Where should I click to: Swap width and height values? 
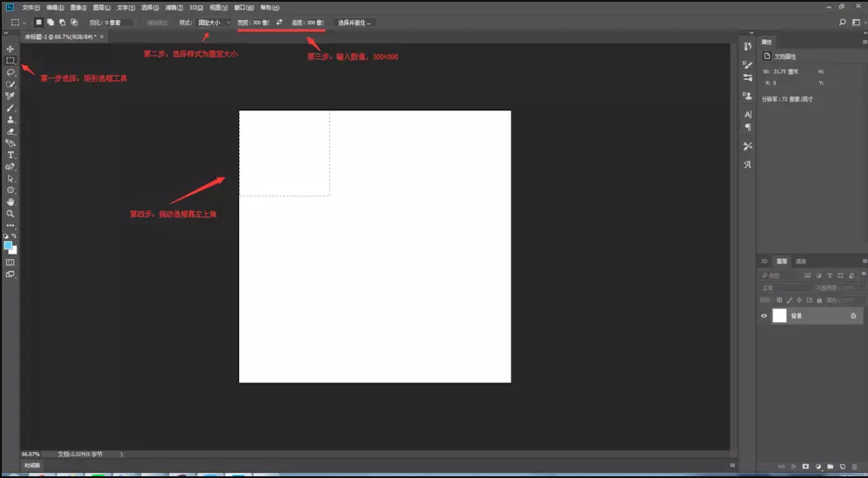[280, 23]
